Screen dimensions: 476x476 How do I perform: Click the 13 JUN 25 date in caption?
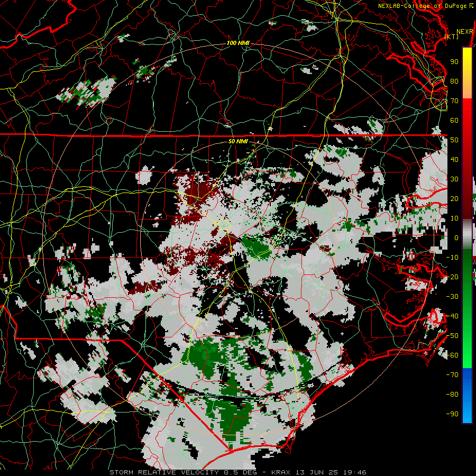(317, 472)
